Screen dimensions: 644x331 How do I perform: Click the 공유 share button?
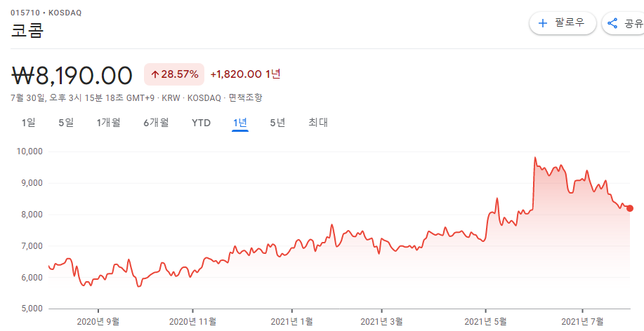coord(624,23)
